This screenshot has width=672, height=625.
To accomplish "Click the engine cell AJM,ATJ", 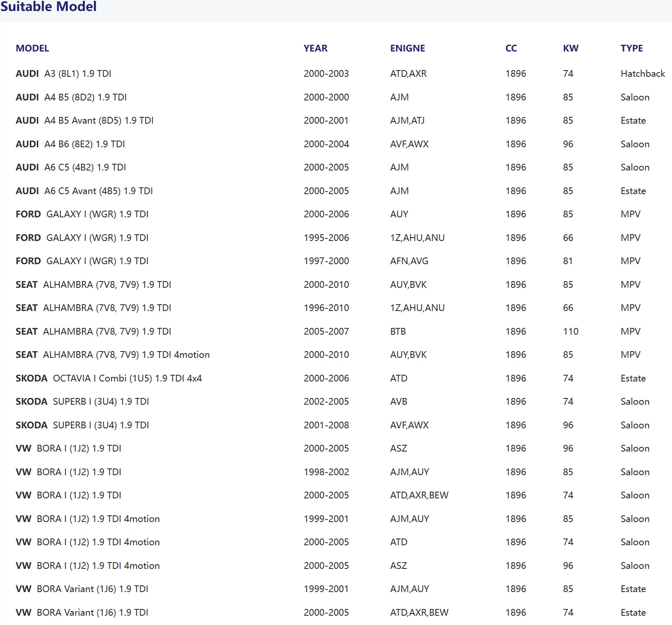I will (407, 120).
